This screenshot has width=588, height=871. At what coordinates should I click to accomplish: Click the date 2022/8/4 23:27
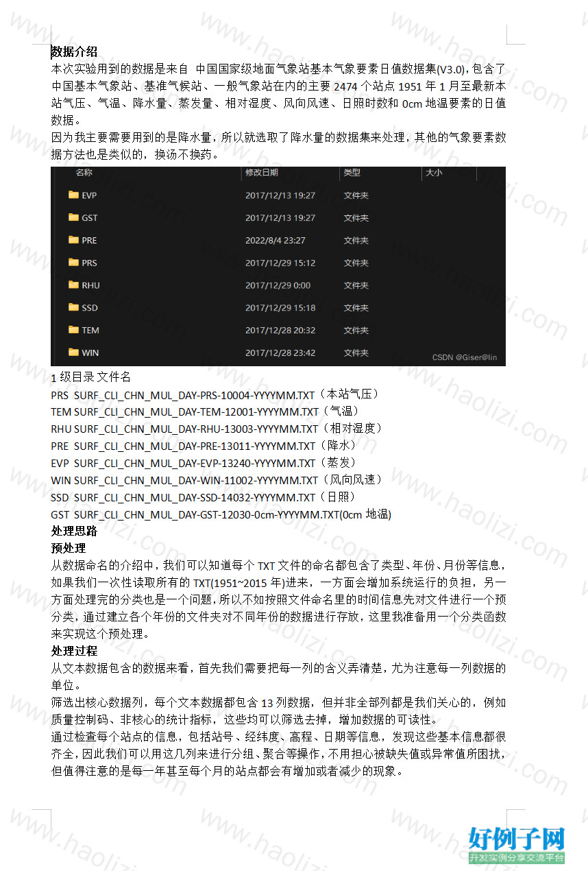275,241
